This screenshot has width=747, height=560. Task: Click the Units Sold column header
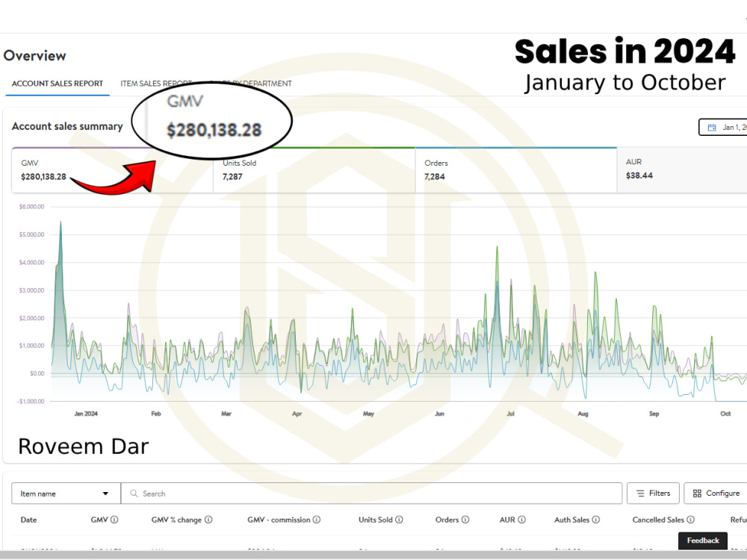coord(376,520)
